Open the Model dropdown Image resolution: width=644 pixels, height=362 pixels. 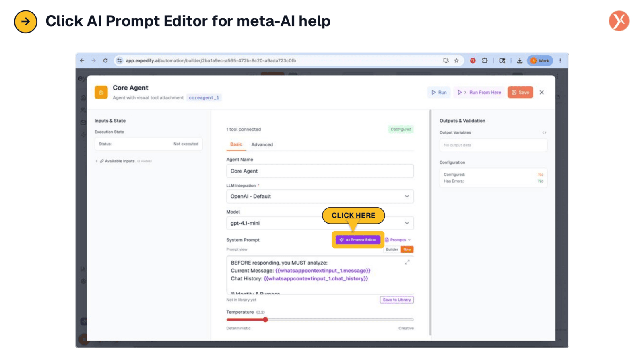point(320,223)
